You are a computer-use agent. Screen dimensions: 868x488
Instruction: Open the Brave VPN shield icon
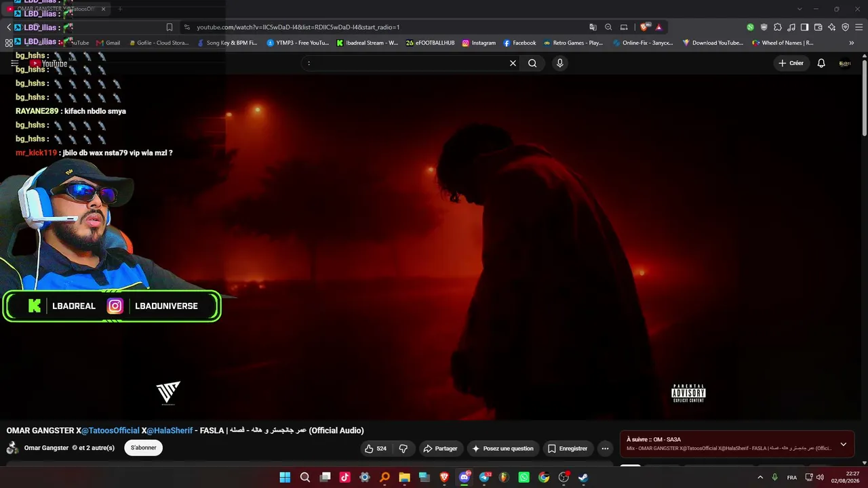(845, 27)
